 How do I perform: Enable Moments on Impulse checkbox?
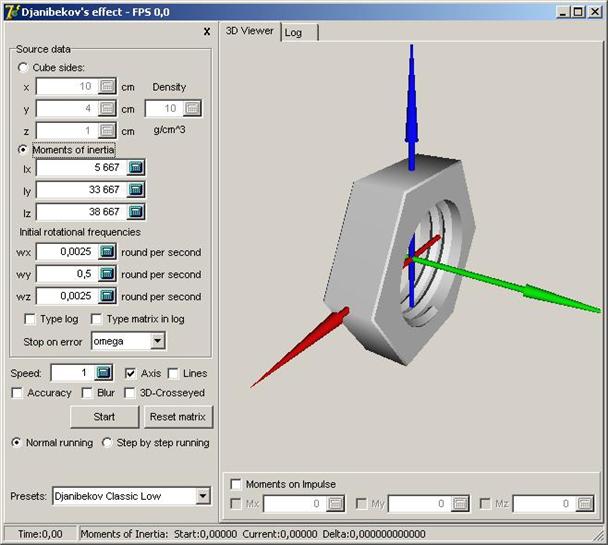coord(236,484)
